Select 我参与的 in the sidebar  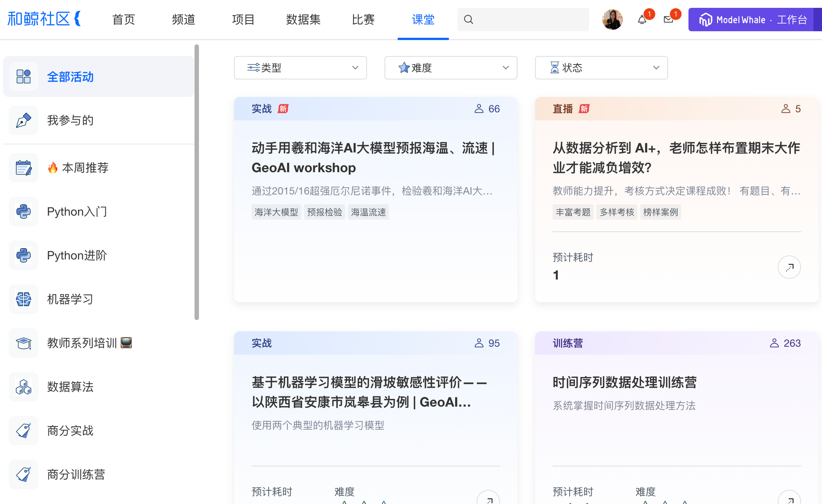click(x=70, y=120)
